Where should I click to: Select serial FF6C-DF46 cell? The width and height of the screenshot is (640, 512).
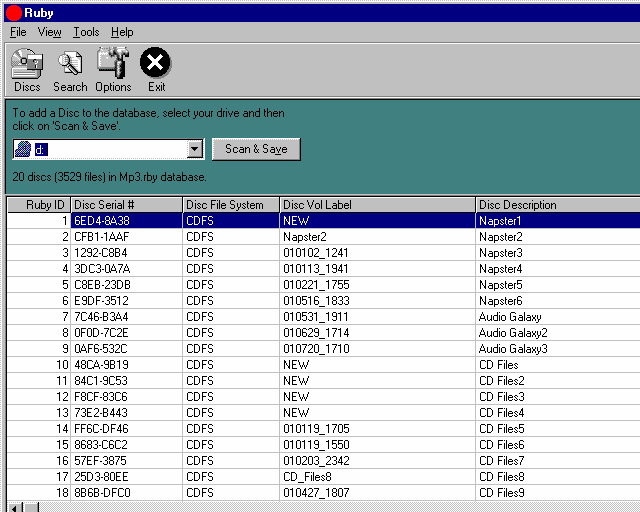127,429
